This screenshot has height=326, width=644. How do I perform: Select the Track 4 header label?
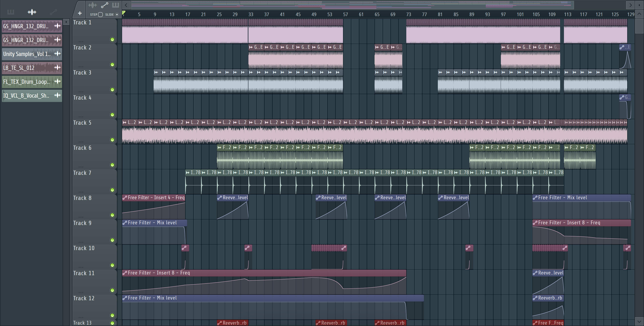[x=82, y=98]
